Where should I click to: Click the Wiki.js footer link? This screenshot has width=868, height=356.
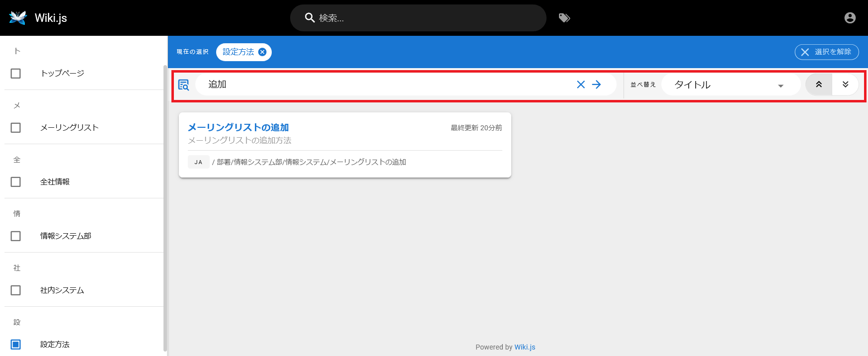525,347
